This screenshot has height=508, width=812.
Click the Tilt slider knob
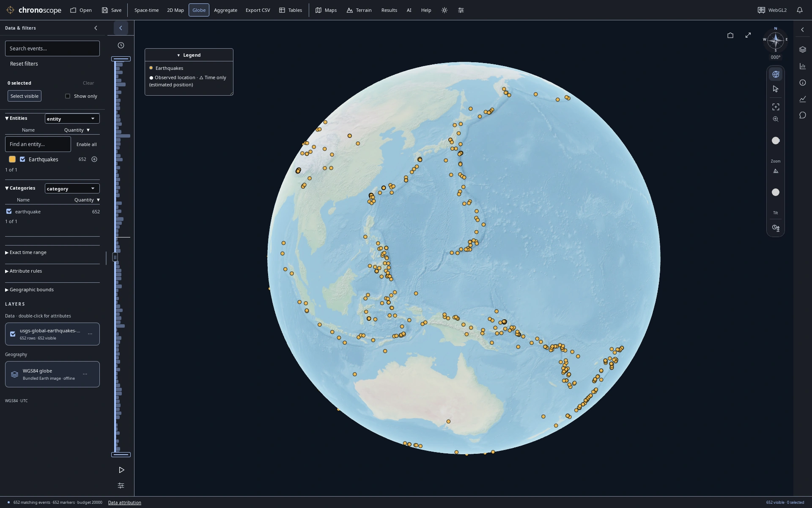[x=776, y=192]
